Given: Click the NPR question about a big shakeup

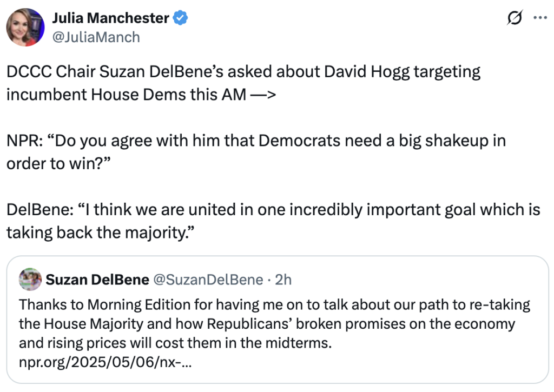Looking at the screenshot, I should [255, 142].
